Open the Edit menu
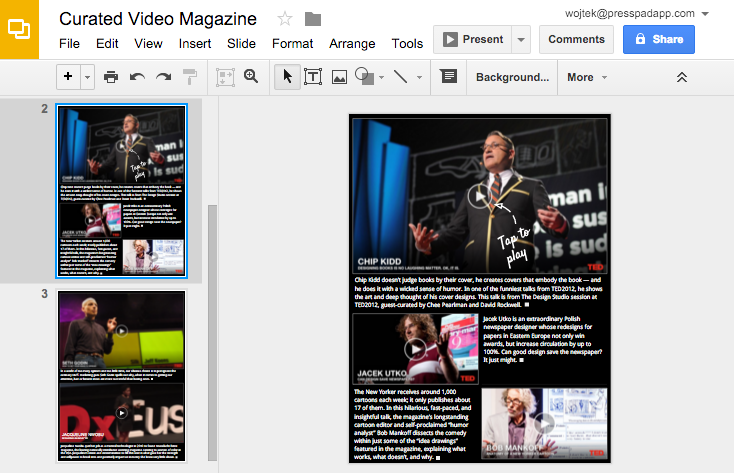Image resolution: width=734 pixels, height=473 pixels. [x=107, y=44]
